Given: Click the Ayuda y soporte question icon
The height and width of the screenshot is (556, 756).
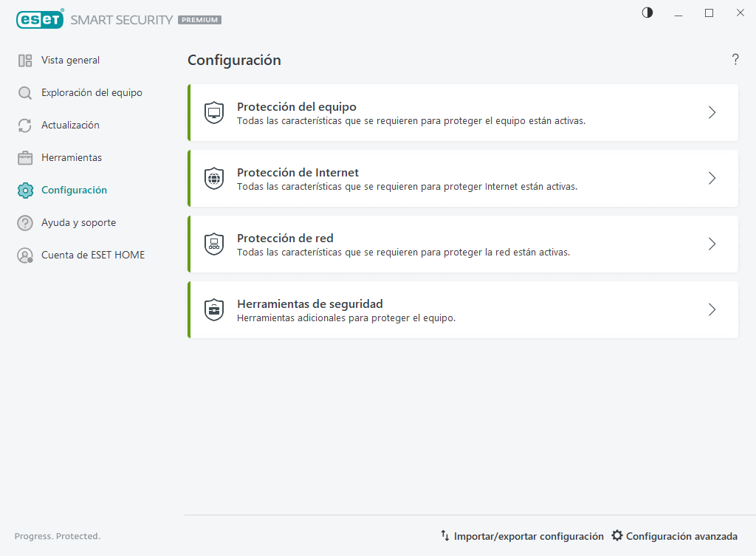Looking at the screenshot, I should tap(25, 223).
